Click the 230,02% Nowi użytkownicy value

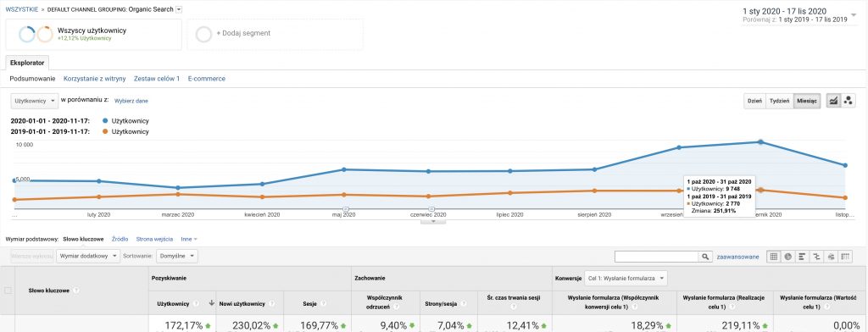pos(251,325)
